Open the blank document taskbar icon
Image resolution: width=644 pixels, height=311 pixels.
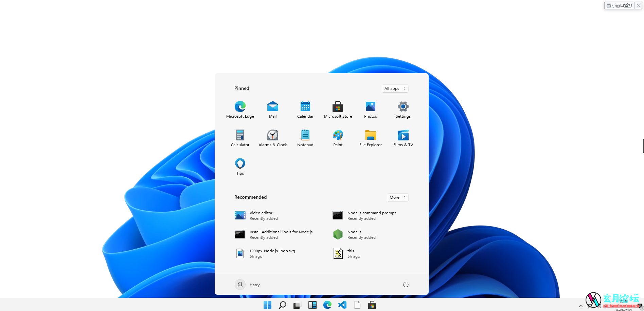[x=357, y=305]
